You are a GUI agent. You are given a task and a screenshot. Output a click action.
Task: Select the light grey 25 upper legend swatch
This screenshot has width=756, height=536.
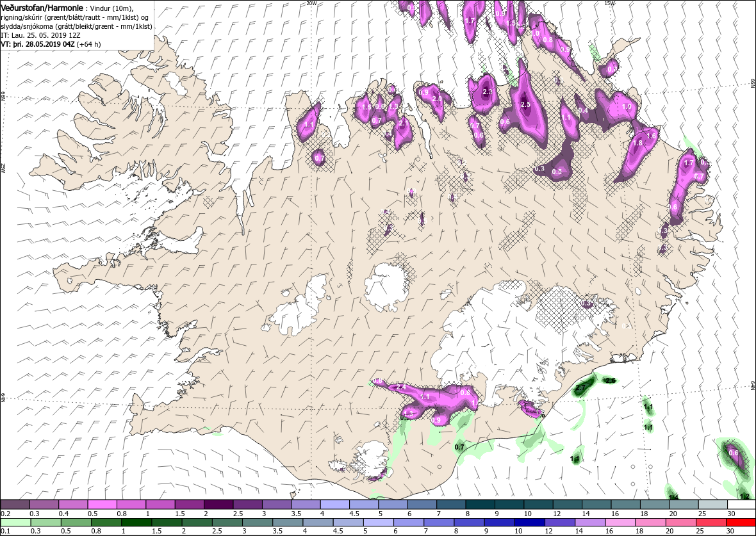click(x=712, y=505)
